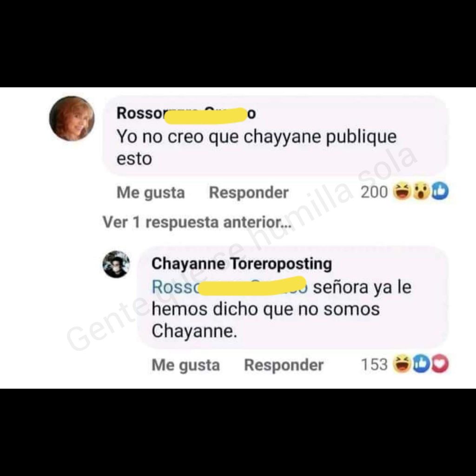The width and height of the screenshot is (476, 476).
Task: Select the comment text about chayyane publique esto
Action: [x=257, y=147]
